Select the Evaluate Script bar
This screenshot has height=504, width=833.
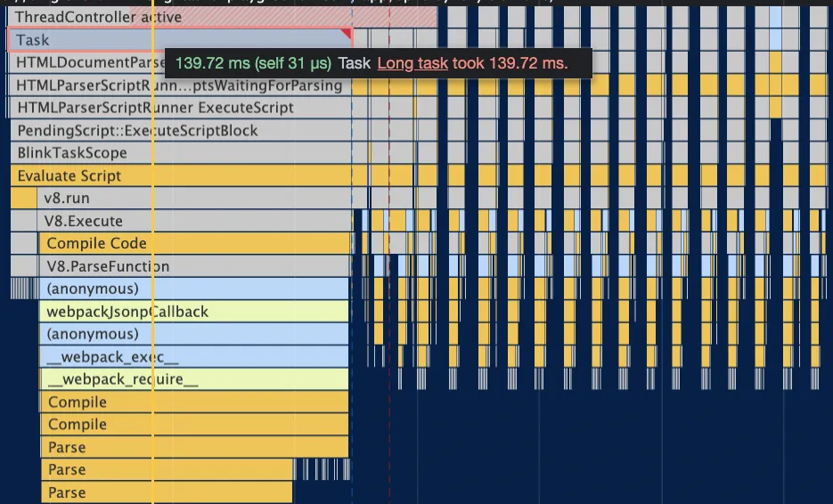181,175
